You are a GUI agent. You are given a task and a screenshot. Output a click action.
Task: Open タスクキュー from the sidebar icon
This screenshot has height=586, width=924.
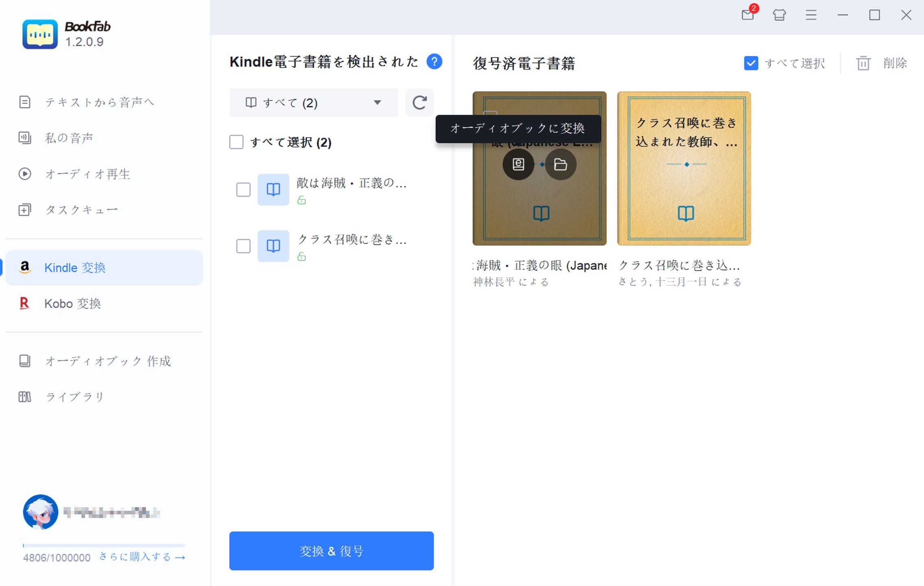pyautogui.click(x=25, y=210)
